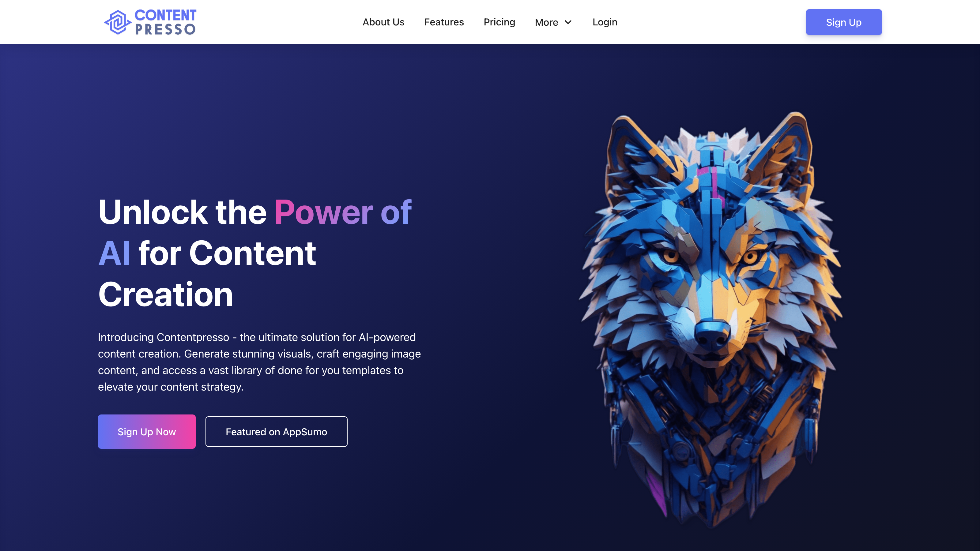Click the AppSumo badge icon
Viewport: 980px width, 551px height.
click(276, 432)
